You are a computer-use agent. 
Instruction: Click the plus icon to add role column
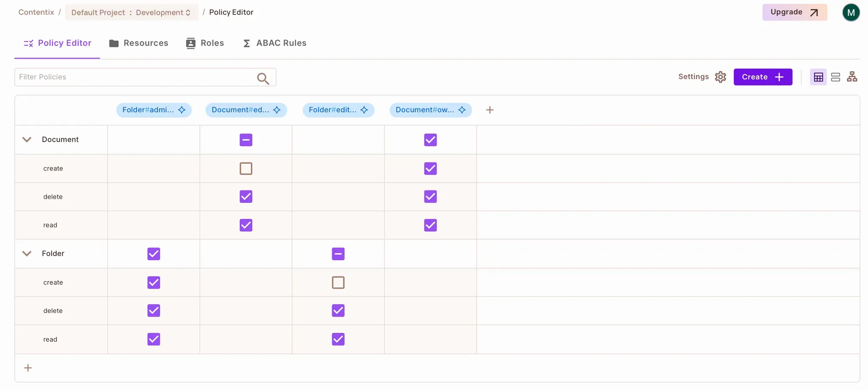(490, 110)
